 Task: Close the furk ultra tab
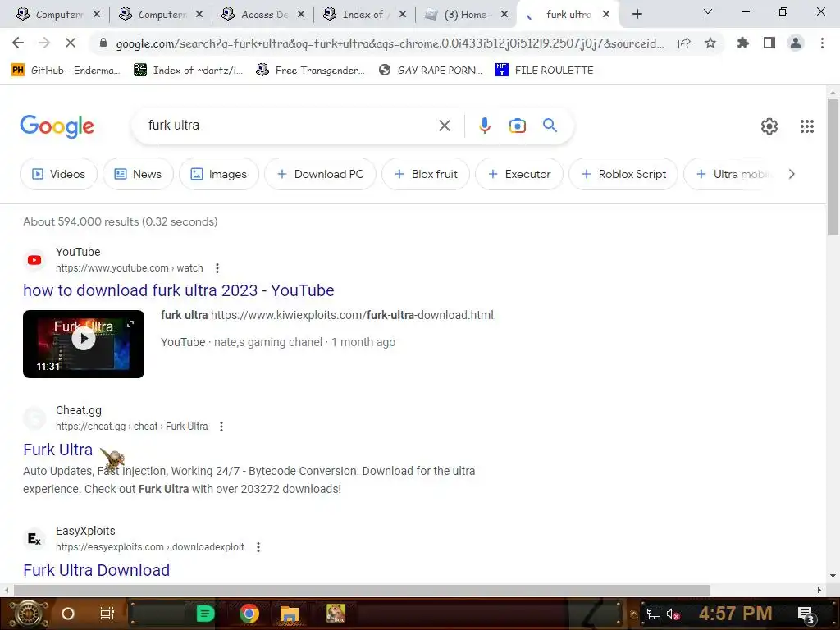click(606, 15)
